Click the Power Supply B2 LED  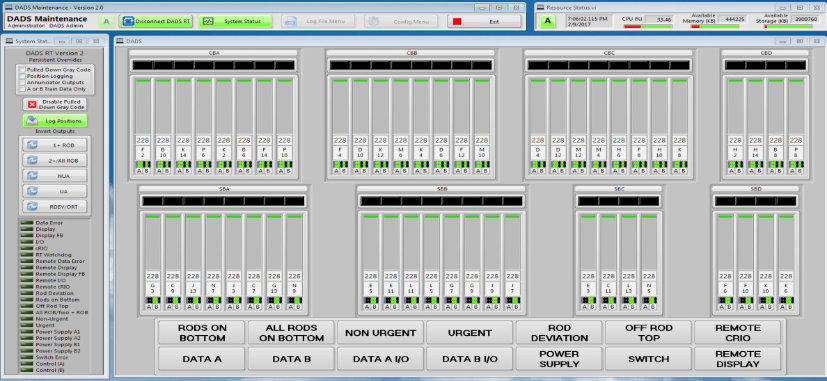coord(26,351)
